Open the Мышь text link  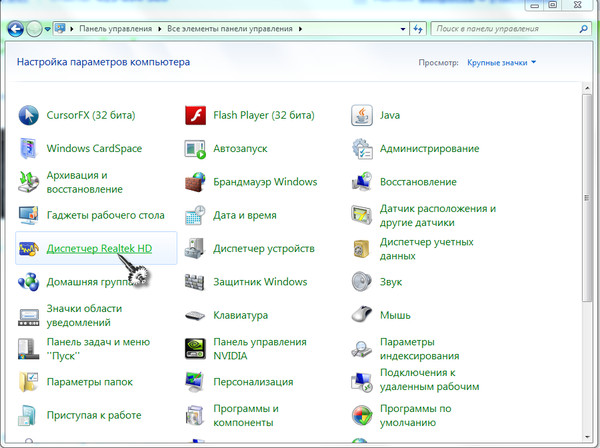click(x=395, y=315)
